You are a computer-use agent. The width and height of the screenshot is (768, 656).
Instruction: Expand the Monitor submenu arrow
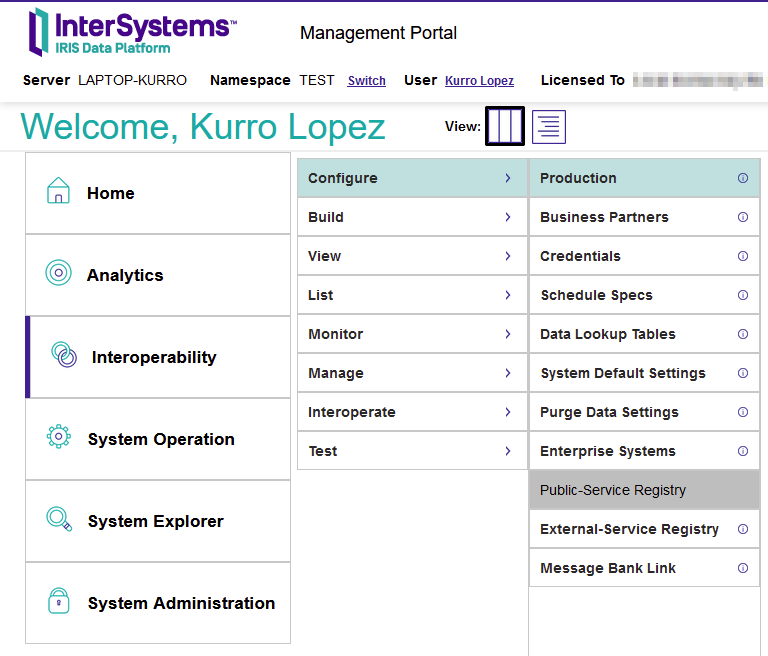click(x=508, y=334)
